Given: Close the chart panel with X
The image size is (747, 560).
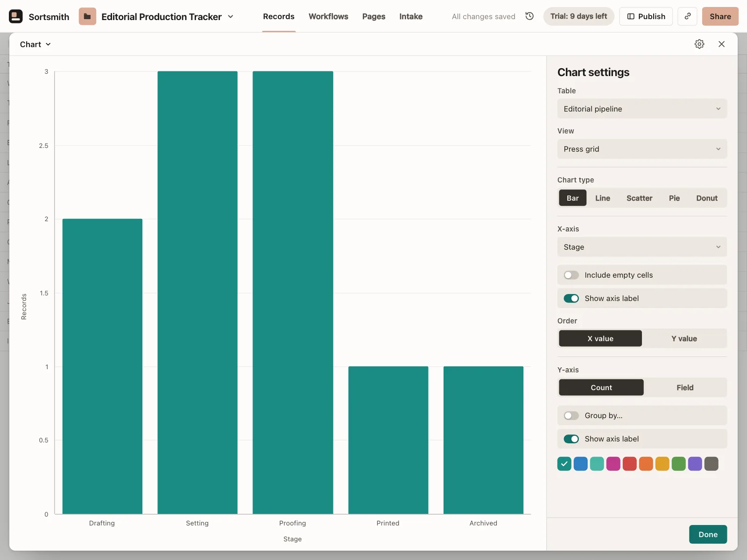Looking at the screenshot, I should 722,44.
